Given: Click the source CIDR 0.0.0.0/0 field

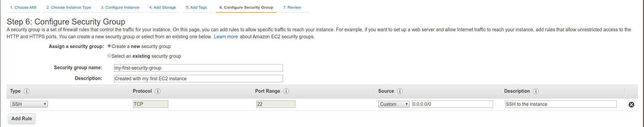Looking at the screenshot, I should [x=453, y=104].
